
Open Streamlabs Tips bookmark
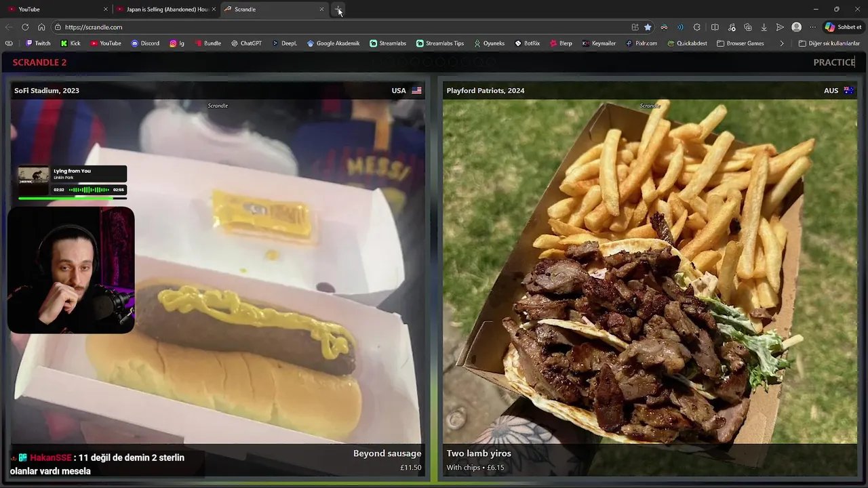(440, 43)
